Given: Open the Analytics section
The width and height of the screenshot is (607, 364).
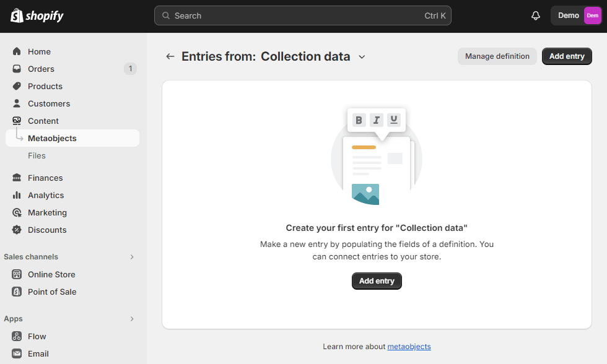Looking at the screenshot, I should (45, 195).
